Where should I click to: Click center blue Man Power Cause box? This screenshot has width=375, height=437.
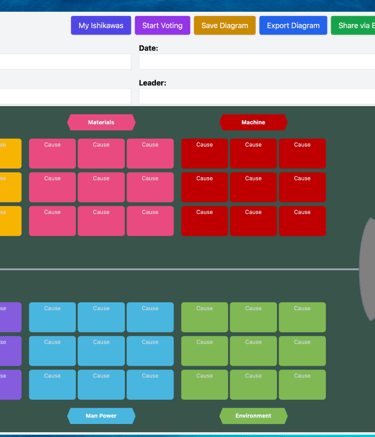pos(101,351)
